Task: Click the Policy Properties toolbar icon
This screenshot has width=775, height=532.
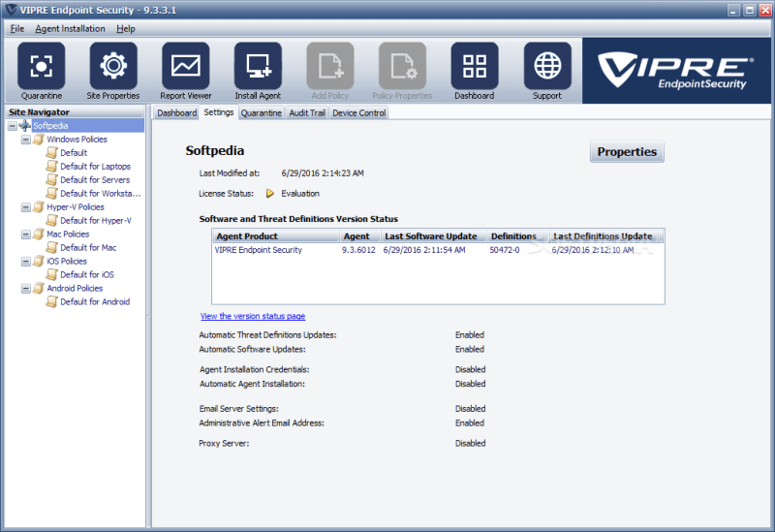Action: point(402,66)
